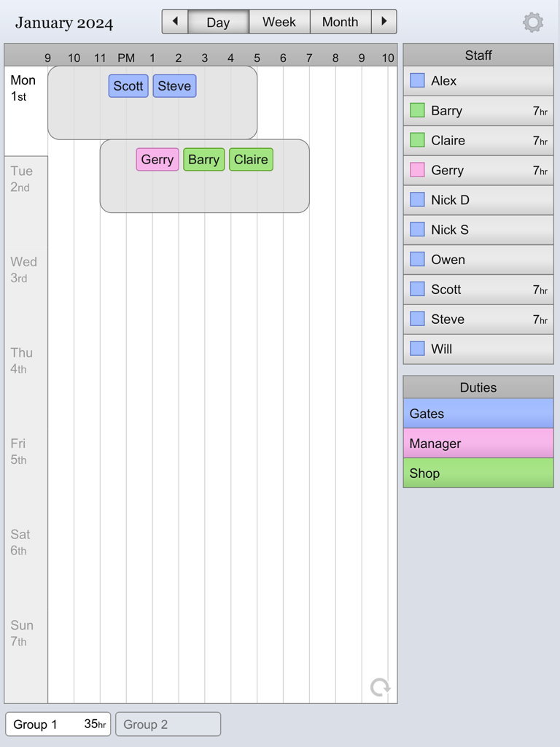Select the Day view tab

tap(219, 22)
